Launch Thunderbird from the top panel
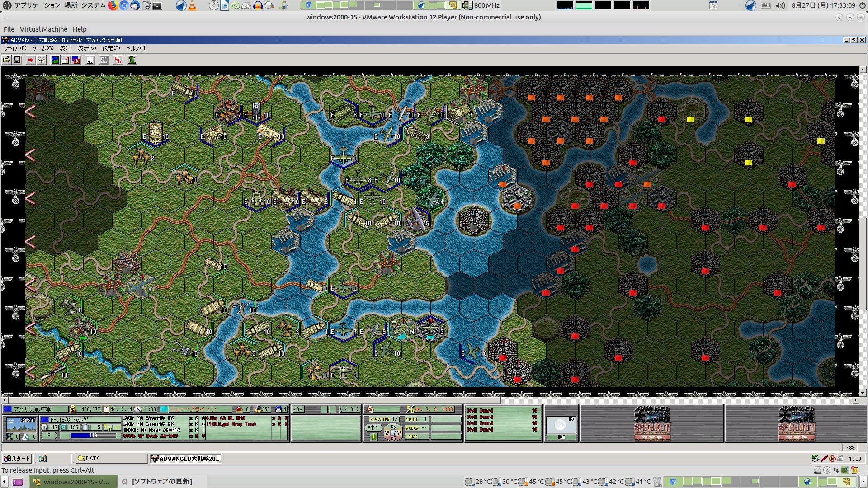 tap(135, 5)
